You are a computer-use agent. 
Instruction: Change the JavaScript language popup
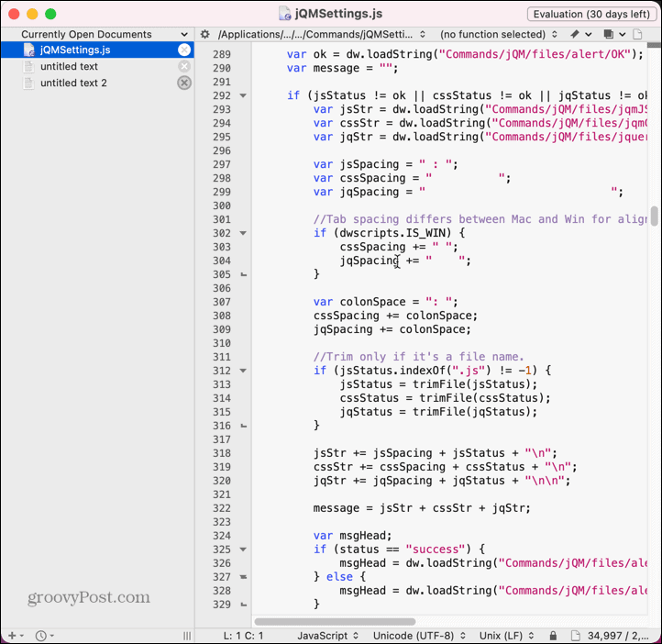coord(327,636)
